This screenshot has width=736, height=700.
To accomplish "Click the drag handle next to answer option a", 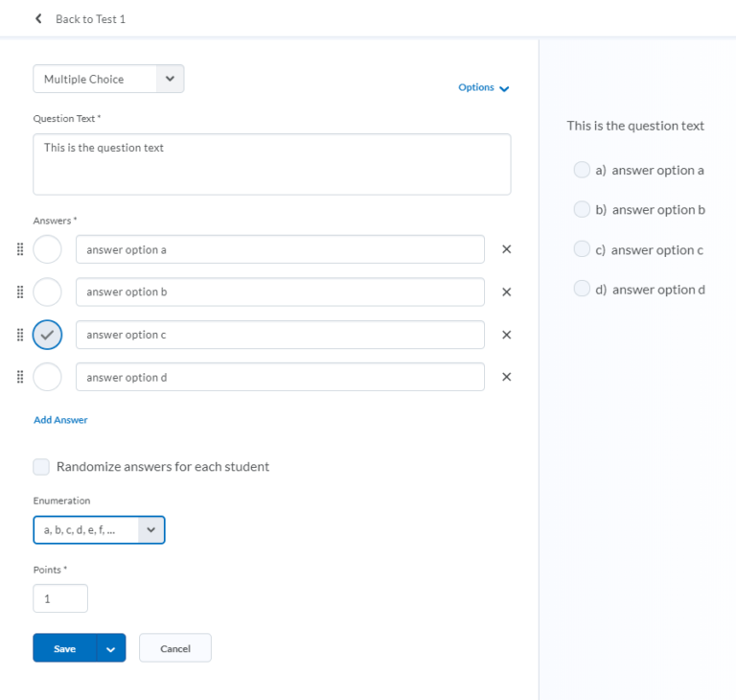I will [20, 249].
